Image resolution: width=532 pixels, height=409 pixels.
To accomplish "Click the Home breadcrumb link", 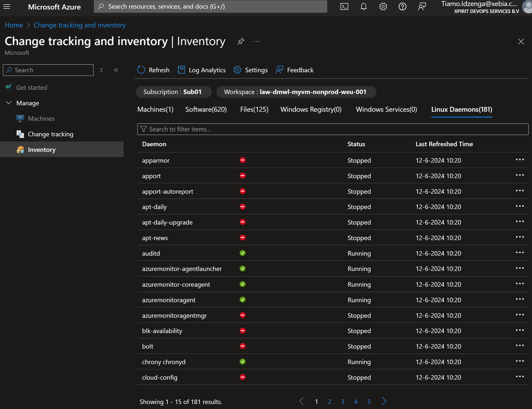I will click(14, 25).
